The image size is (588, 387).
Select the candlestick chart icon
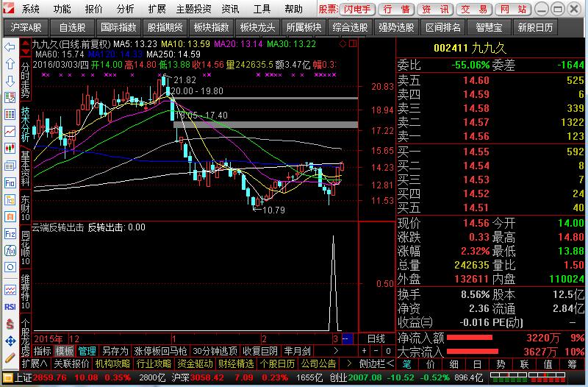(x=10, y=148)
